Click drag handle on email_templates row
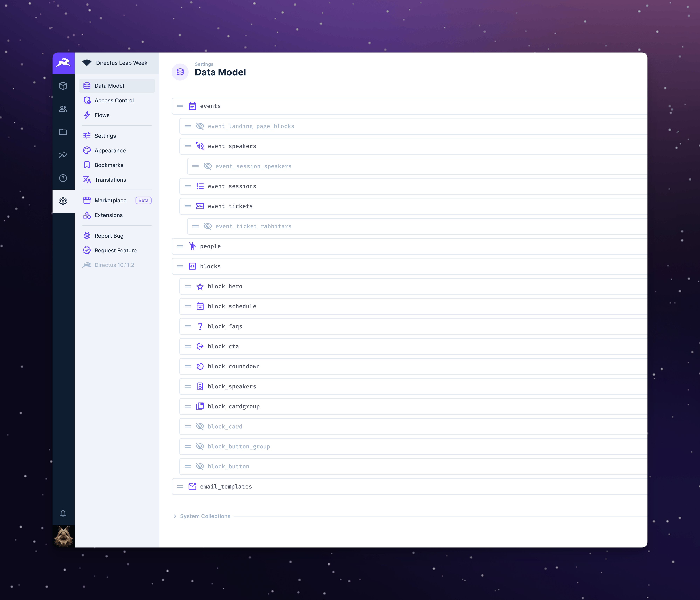 [x=180, y=487]
